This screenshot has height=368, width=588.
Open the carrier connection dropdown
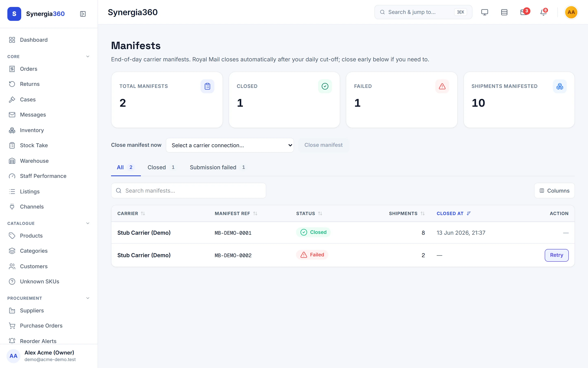click(230, 145)
